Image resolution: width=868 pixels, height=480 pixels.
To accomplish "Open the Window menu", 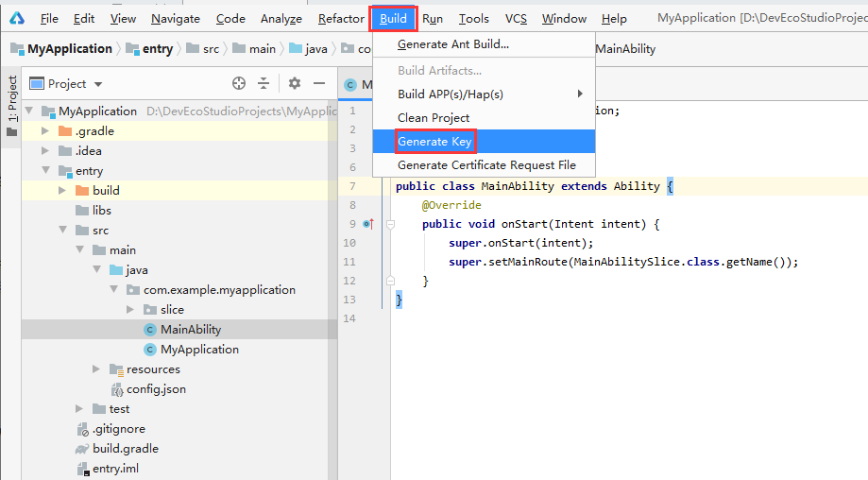I will pyautogui.click(x=564, y=18).
